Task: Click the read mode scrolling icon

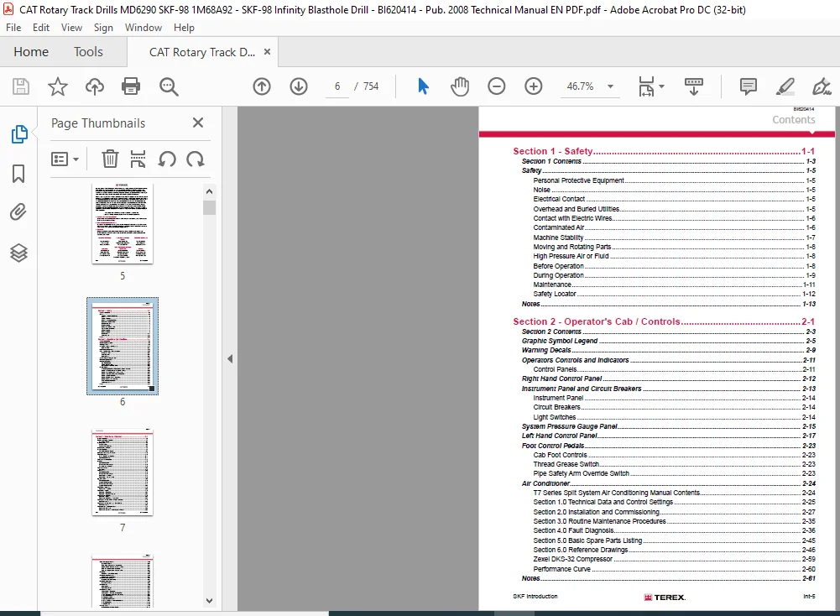Action: pos(694,86)
